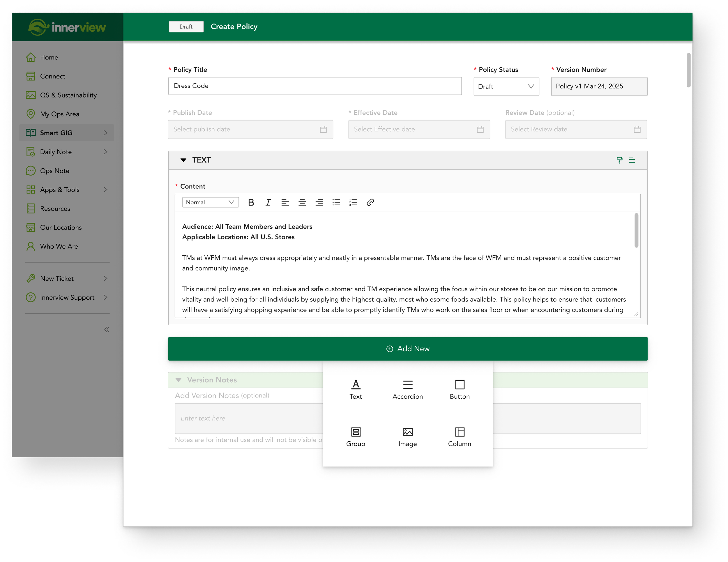The image size is (728, 562).
Task: Toggle bold formatting
Action: (x=251, y=202)
